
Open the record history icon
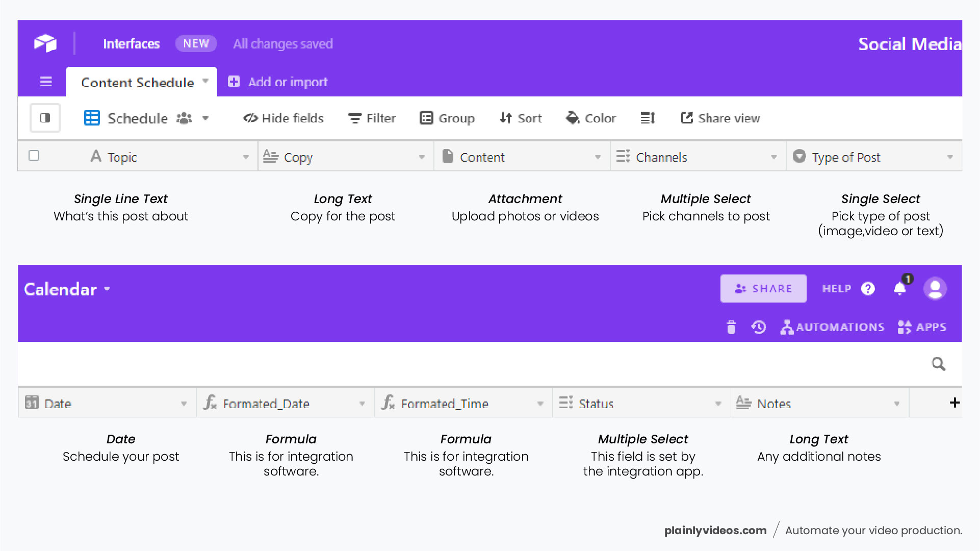click(x=759, y=327)
